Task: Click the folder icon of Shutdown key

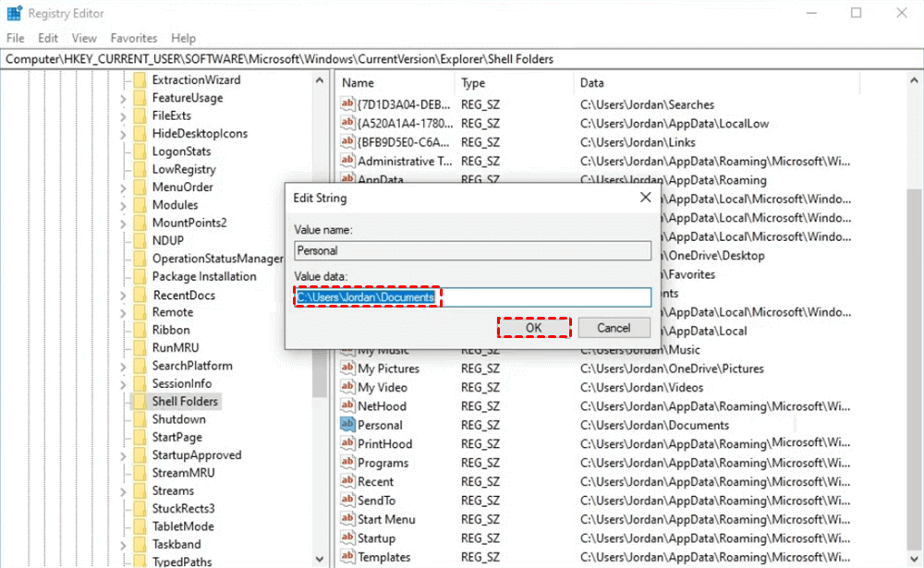Action: pos(140,419)
